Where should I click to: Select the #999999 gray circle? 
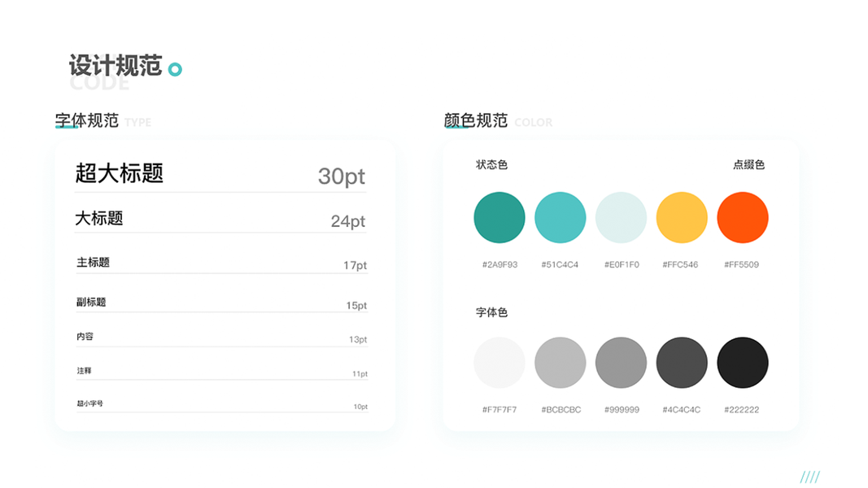tap(622, 363)
